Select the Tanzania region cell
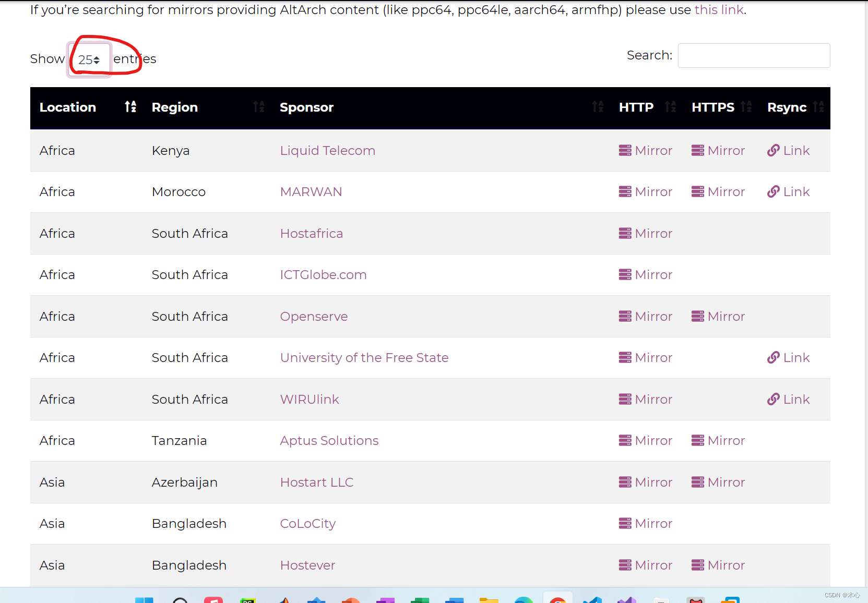 pos(179,441)
